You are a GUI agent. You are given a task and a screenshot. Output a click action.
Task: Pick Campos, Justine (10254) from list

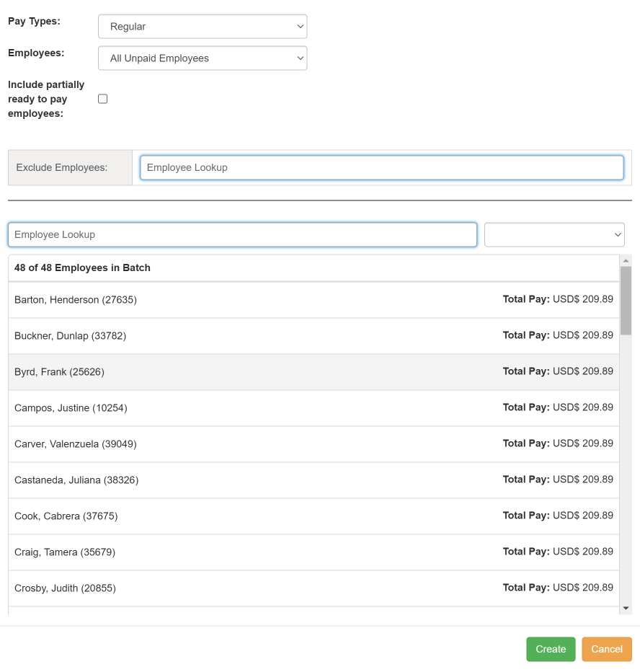click(314, 407)
